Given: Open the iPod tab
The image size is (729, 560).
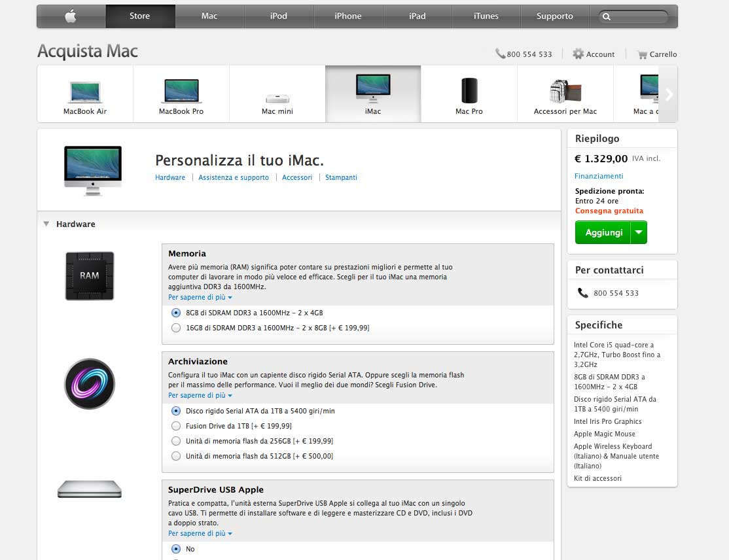Looking at the screenshot, I should pyautogui.click(x=279, y=16).
